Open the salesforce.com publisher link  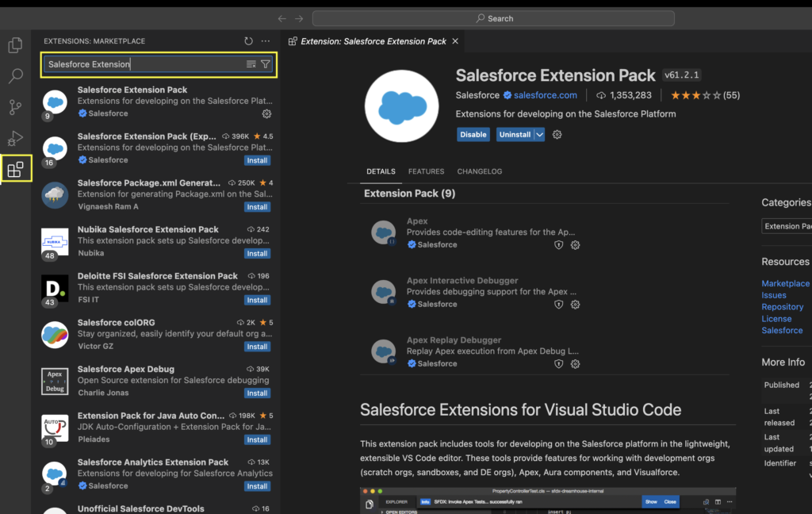(x=546, y=95)
